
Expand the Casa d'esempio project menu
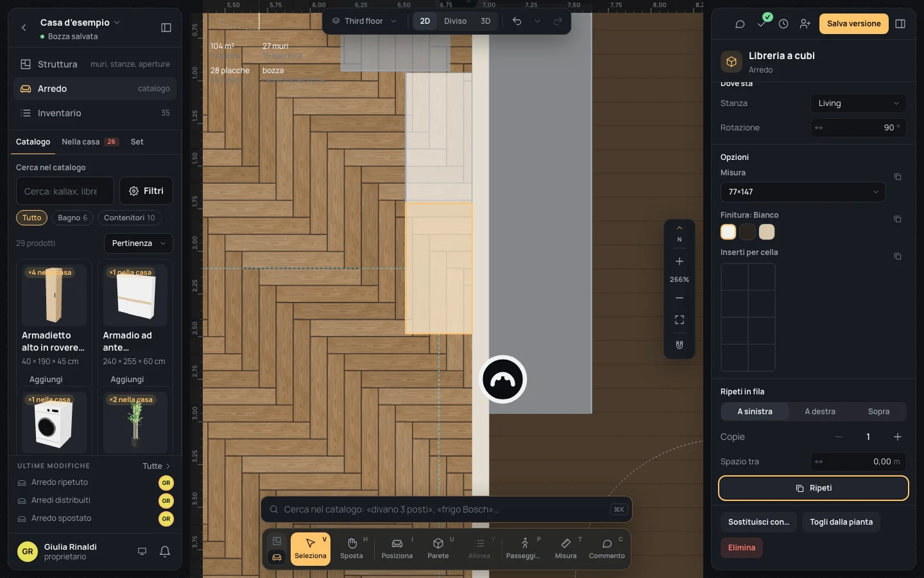pyautogui.click(x=80, y=22)
